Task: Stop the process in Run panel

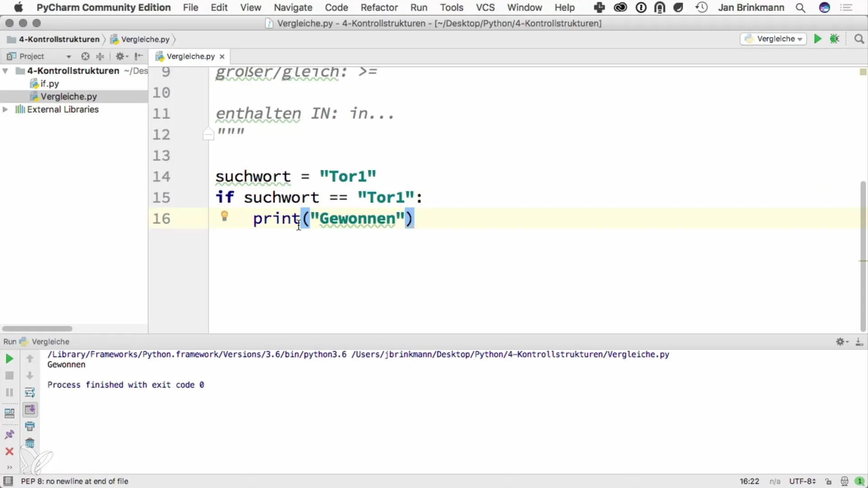Action: pyautogui.click(x=9, y=375)
